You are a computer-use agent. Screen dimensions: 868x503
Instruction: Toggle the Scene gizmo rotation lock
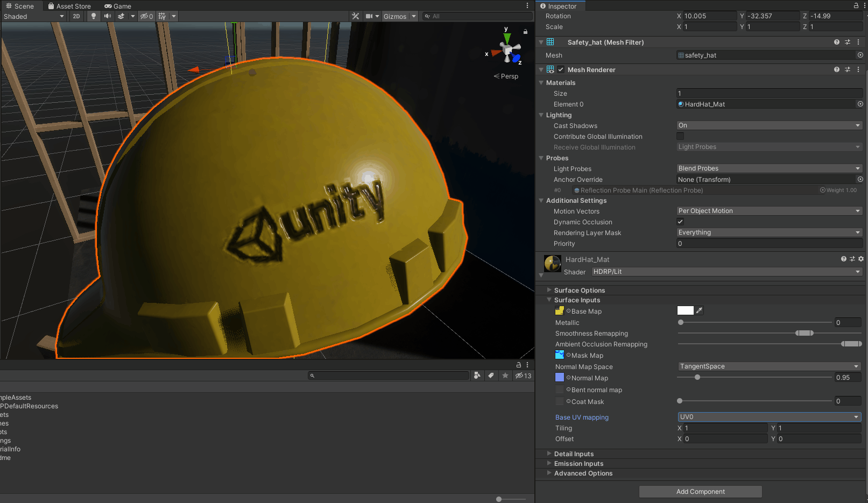click(x=525, y=32)
